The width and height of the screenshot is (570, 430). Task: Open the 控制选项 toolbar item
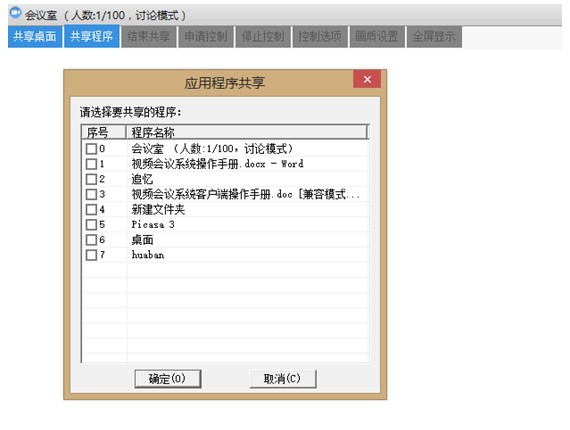coord(320,36)
